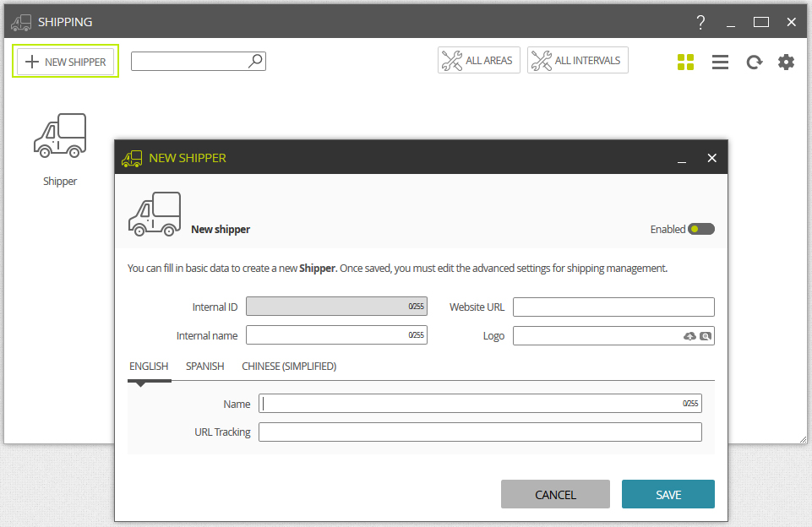Toggle the Enabled switch
812x527 pixels.
pos(701,229)
